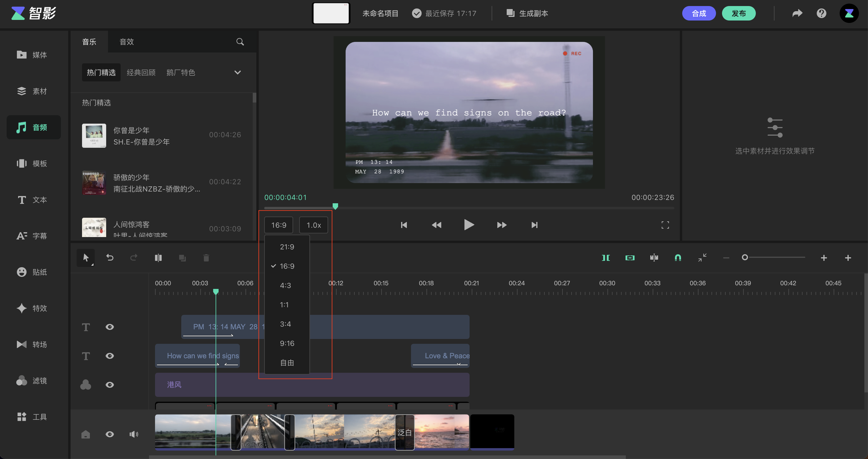868x459 pixels.
Task: Select the 热门精选 category chip
Action: pyautogui.click(x=101, y=72)
